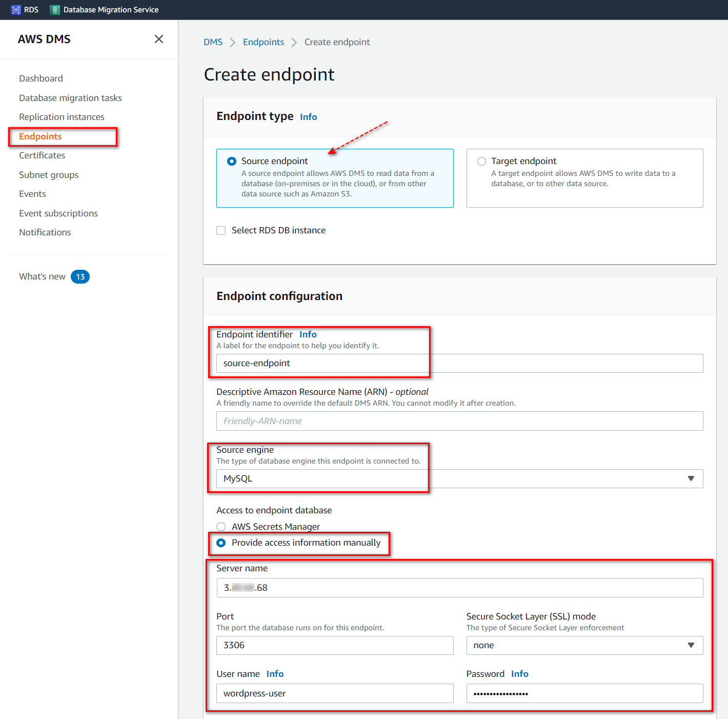Open the SSL mode dropdown set to none
The width and height of the screenshot is (728, 719).
585,645
